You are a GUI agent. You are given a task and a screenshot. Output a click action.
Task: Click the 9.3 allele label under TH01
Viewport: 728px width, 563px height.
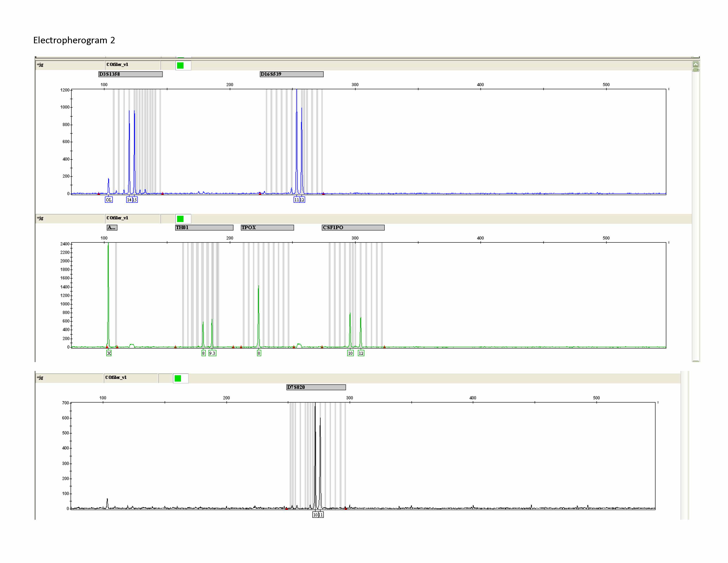point(212,353)
